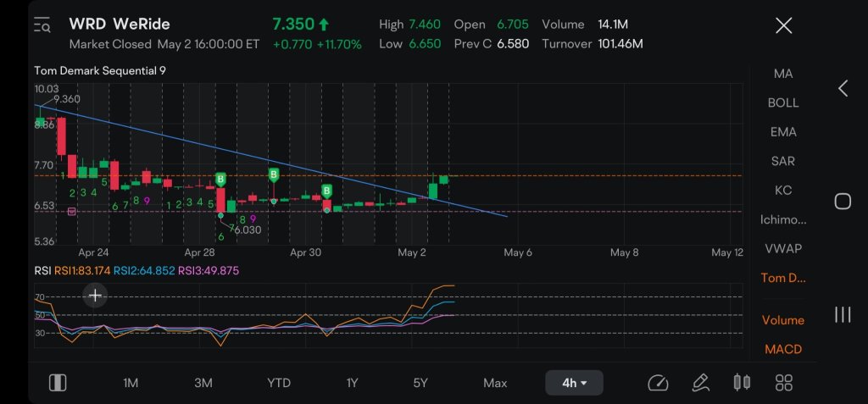
Task: Toggle the Tom Demark indicator
Action: [782, 278]
